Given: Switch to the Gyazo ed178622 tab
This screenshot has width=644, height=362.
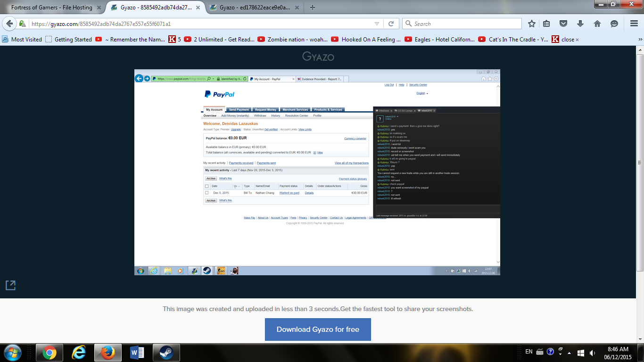Looking at the screenshot, I should (x=252, y=8).
